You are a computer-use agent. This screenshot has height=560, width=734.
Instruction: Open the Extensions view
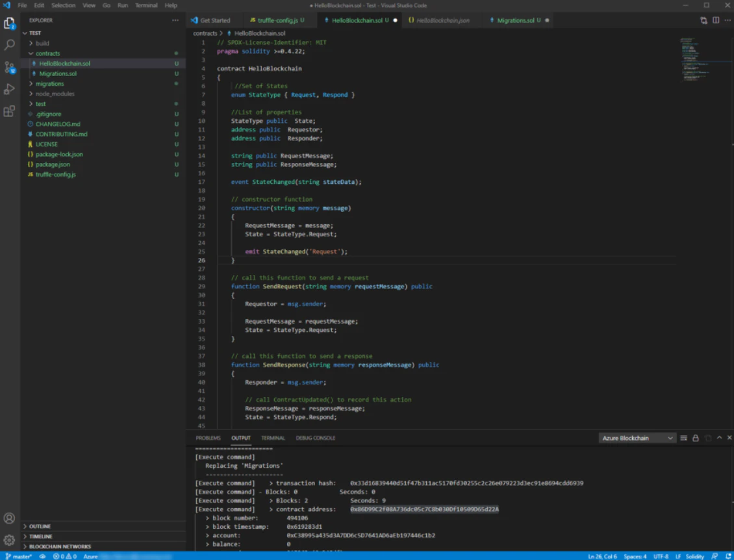pos(9,111)
